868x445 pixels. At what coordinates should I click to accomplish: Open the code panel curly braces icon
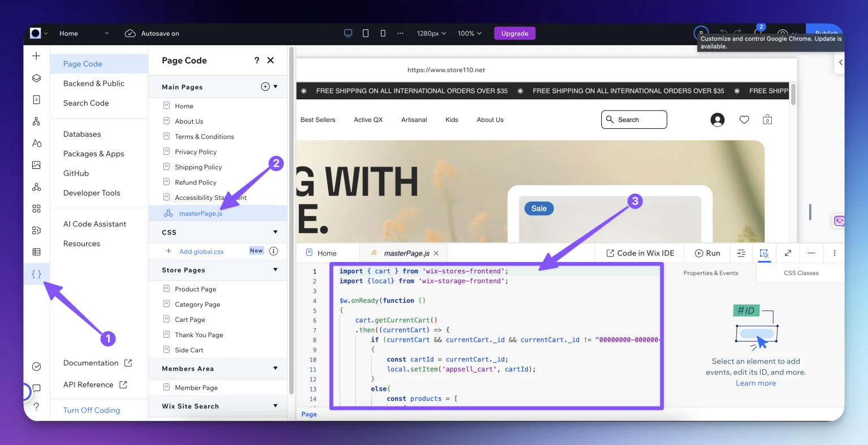click(x=36, y=274)
